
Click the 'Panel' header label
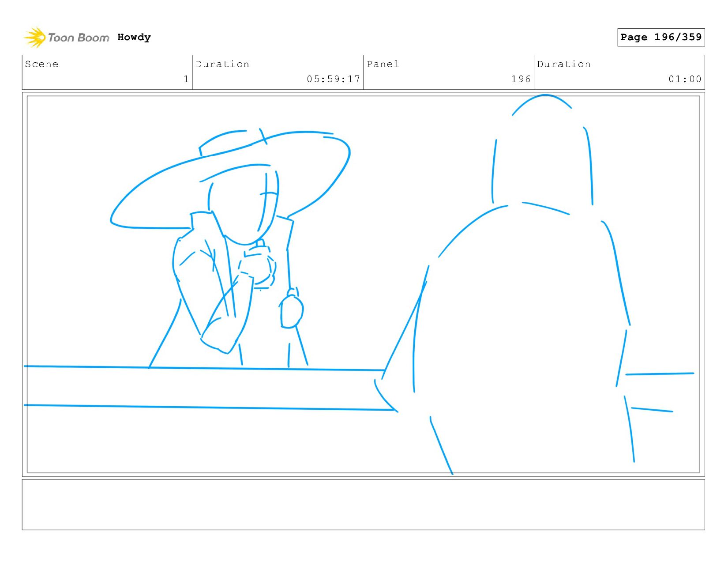tap(383, 64)
